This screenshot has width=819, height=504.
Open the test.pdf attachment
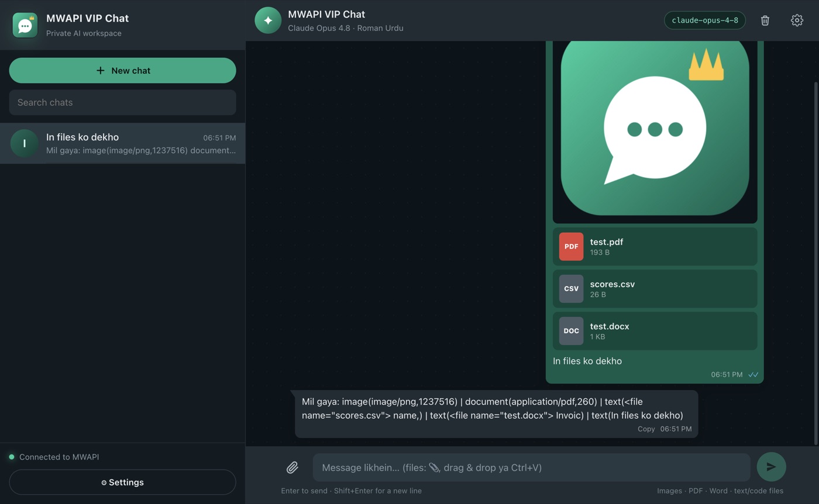pyautogui.click(x=655, y=247)
